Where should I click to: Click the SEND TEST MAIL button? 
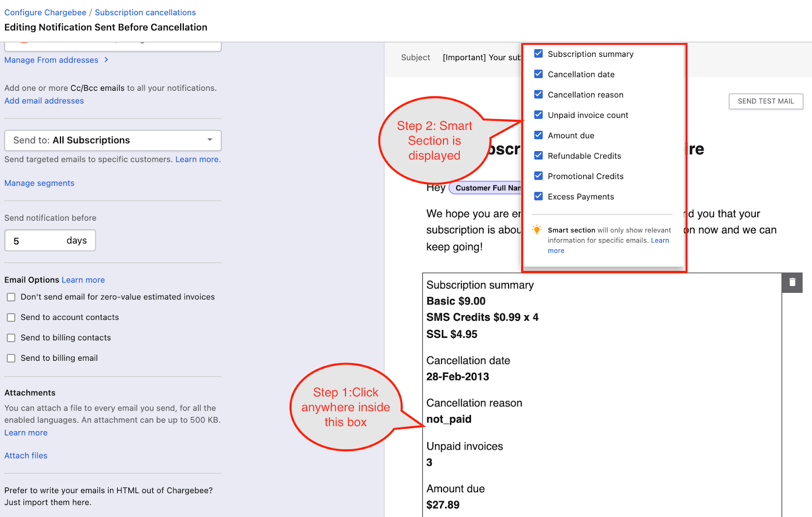pos(765,101)
